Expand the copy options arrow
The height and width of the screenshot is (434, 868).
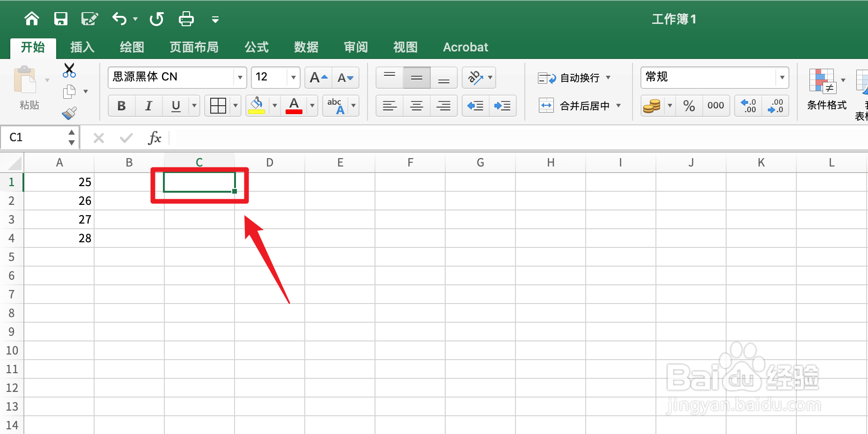(86, 92)
